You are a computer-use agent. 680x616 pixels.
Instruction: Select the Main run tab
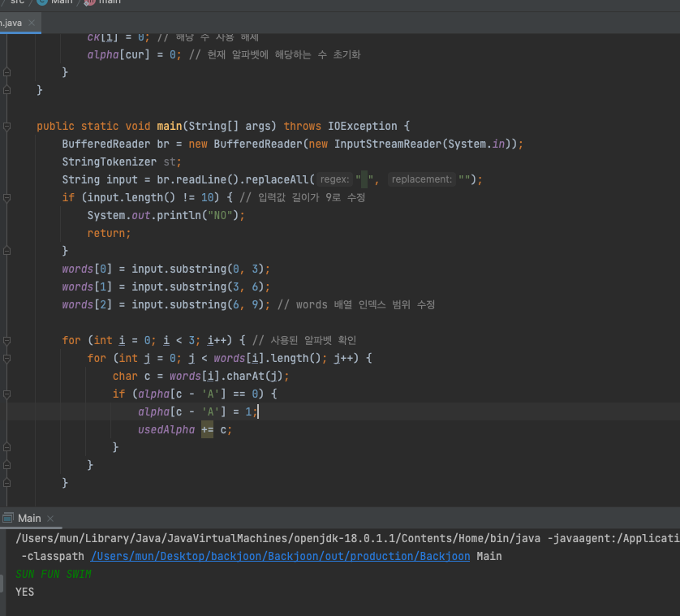click(x=29, y=519)
